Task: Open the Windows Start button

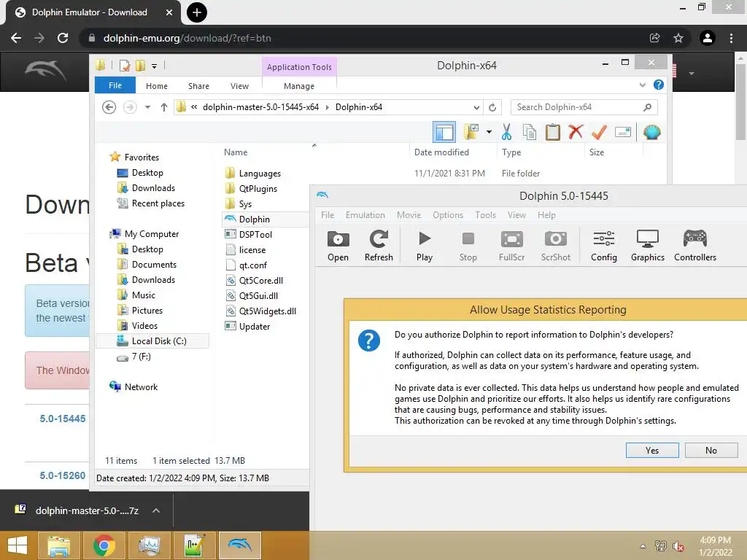Action: click(18, 545)
